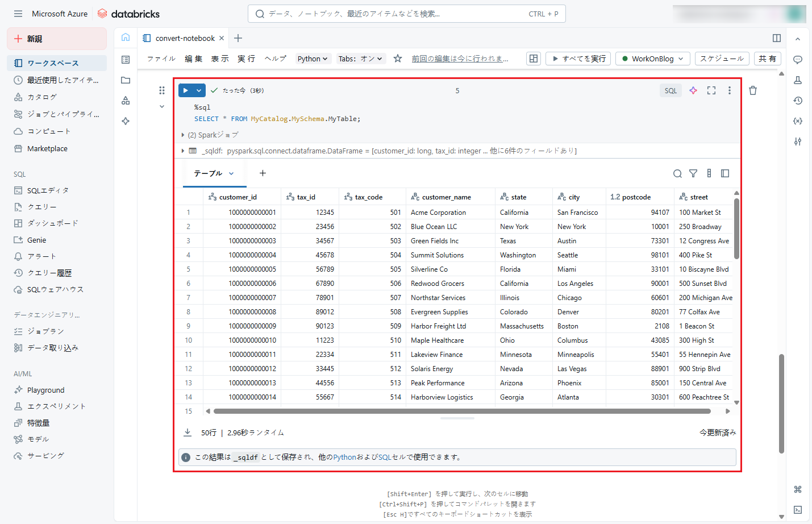Toggle the Tabs: オン setting
The image size is (812, 524).
point(361,59)
